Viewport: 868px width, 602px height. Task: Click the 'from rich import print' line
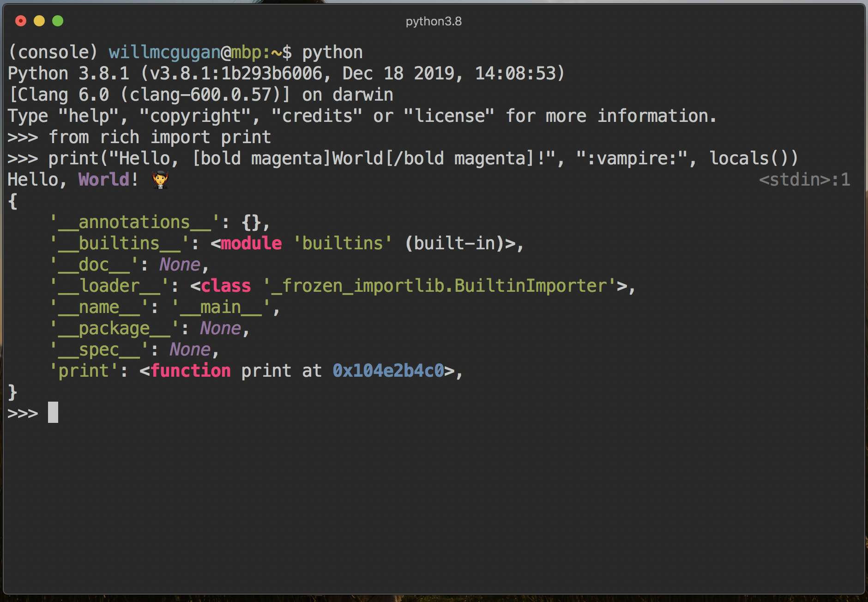click(160, 137)
